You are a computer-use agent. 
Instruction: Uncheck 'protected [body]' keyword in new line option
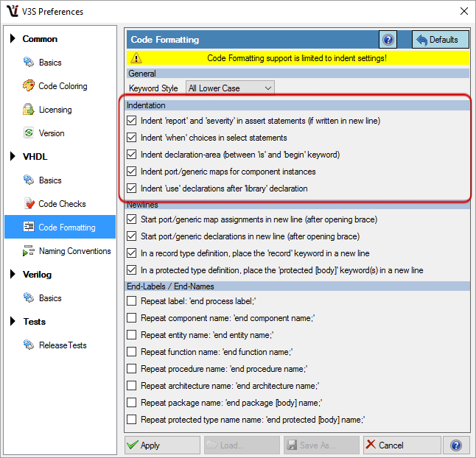pyautogui.click(x=131, y=270)
